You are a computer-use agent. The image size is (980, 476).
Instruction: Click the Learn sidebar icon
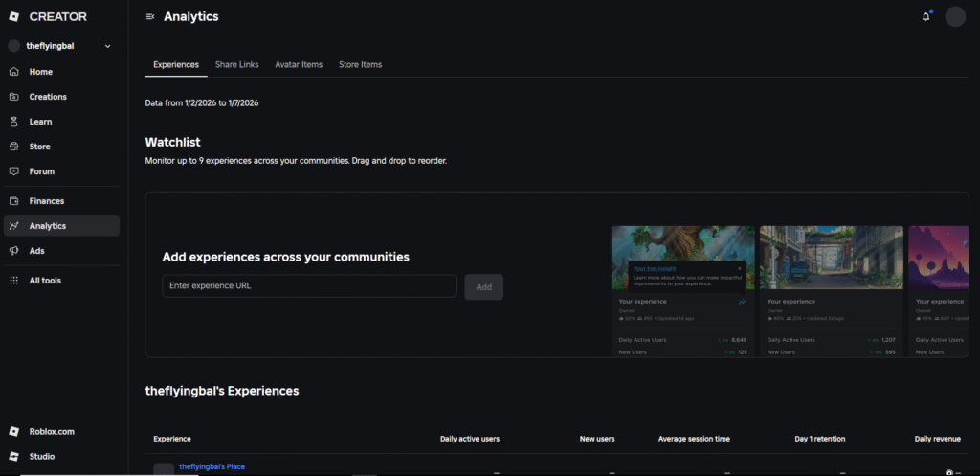point(13,122)
